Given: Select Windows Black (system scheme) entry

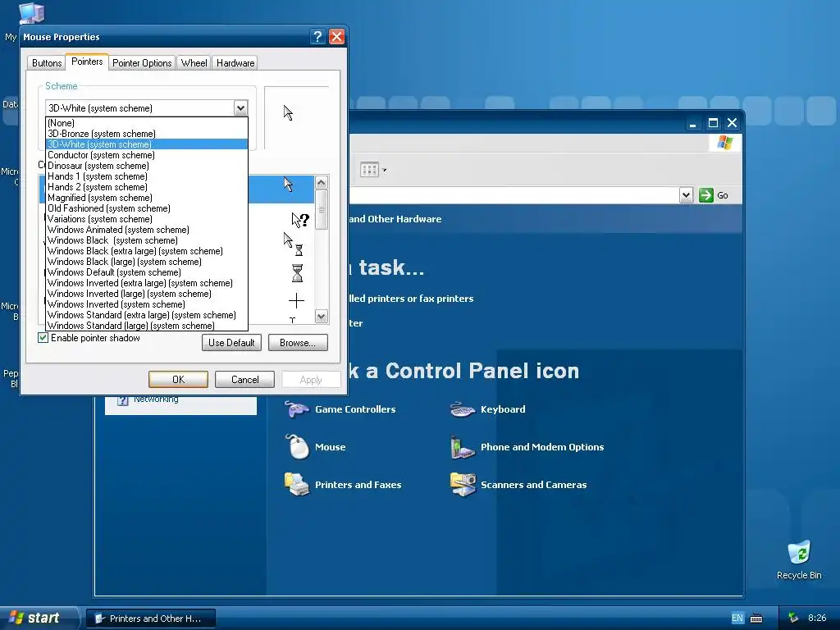Looking at the screenshot, I should tap(147, 240).
